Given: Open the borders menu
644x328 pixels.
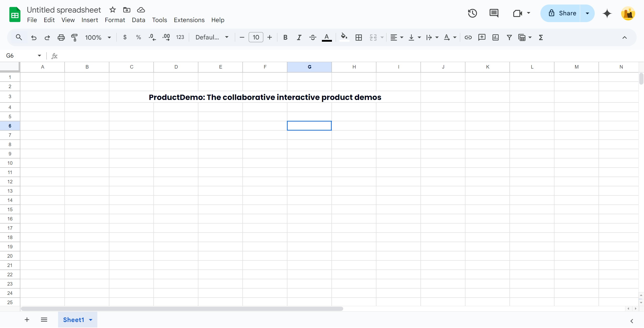Looking at the screenshot, I should tap(359, 37).
